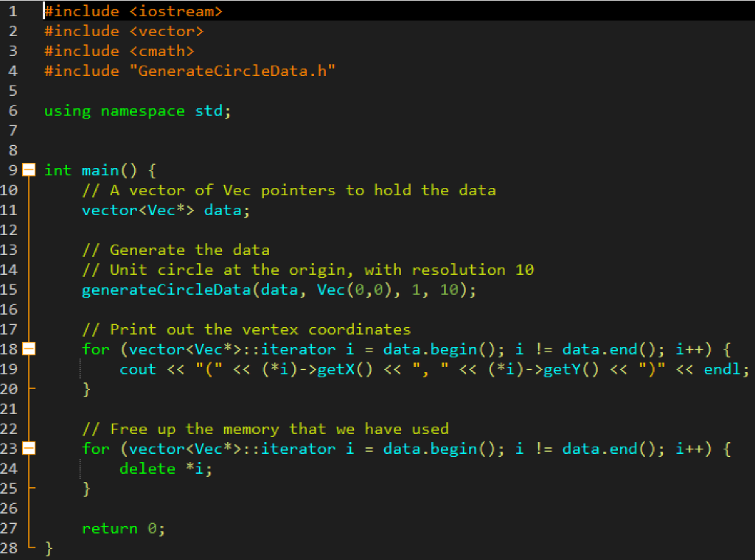The height and width of the screenshot is (560, 755).
Task: Select line number 15 in the margin
Action: coord(9,290)
